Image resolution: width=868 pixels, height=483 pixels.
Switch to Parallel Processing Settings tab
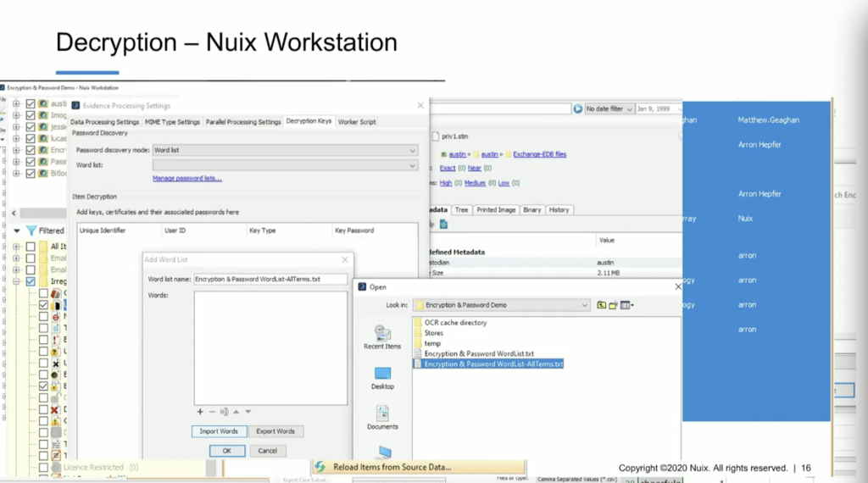point(243,122)
